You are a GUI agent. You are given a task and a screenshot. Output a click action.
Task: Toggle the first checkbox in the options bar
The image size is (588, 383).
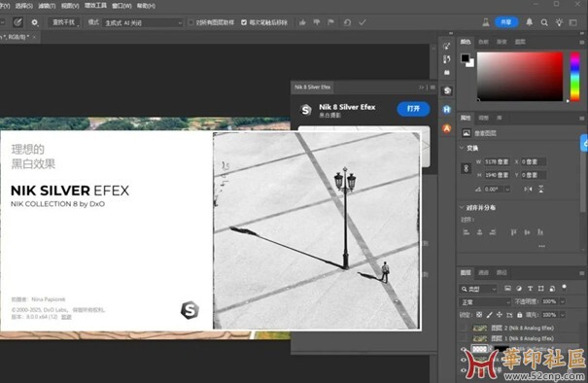tap(190, 22)
